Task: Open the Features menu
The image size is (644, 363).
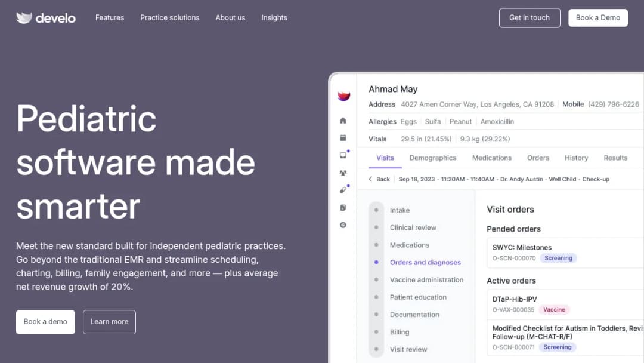Action: pos(110,18)
